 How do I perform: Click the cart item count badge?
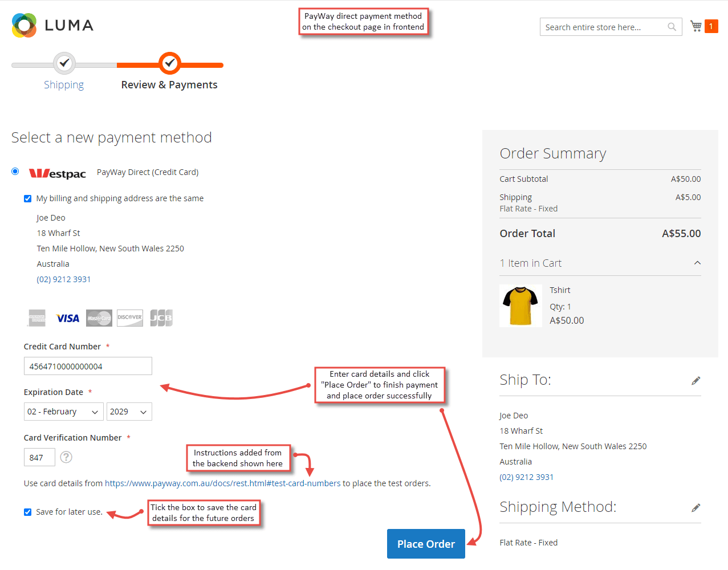click(711, 26)
